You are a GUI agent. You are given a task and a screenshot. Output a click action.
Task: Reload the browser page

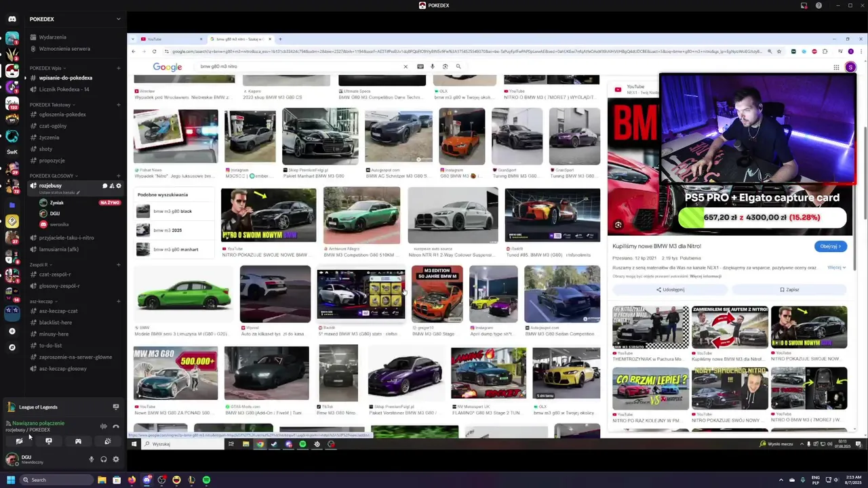coord(155,52)
